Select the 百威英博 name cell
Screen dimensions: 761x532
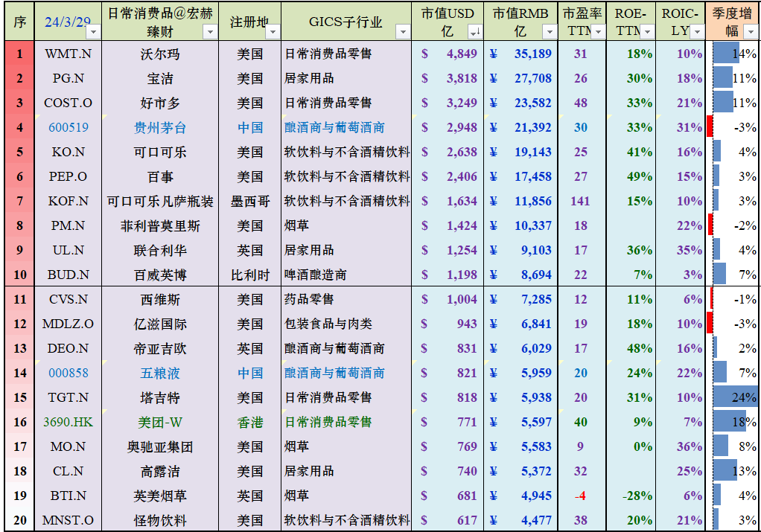160,275
